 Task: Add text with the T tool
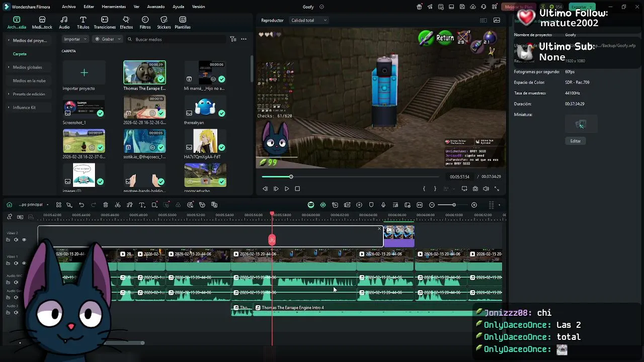tap(142, 205)
